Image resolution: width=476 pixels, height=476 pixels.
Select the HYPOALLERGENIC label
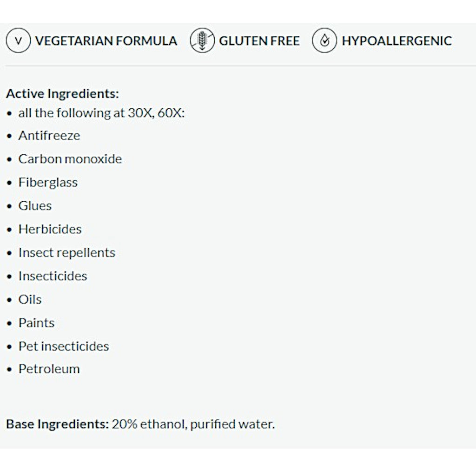coord(397,41)
